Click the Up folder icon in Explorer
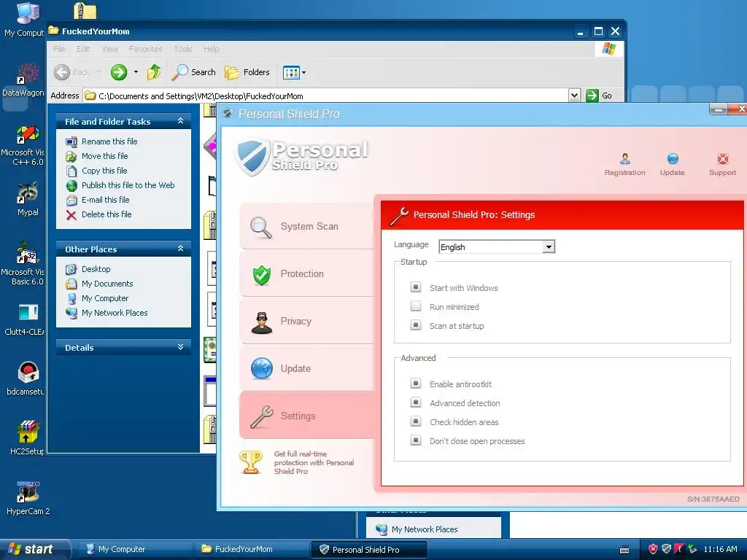The image size is (747, 560). (154, 72)
